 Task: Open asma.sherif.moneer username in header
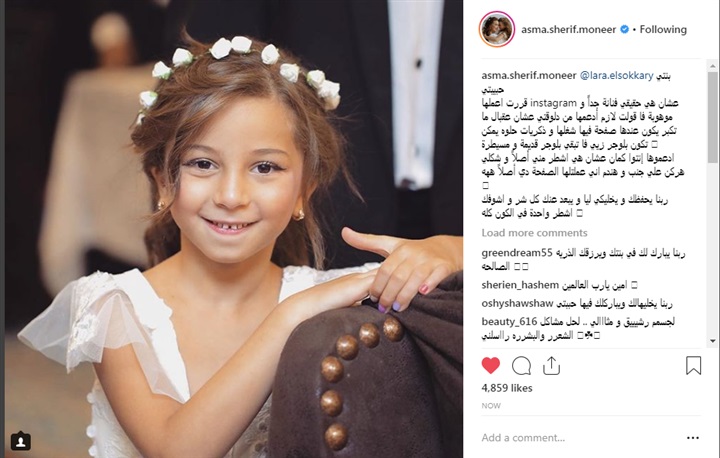click(x=568, y=29)
